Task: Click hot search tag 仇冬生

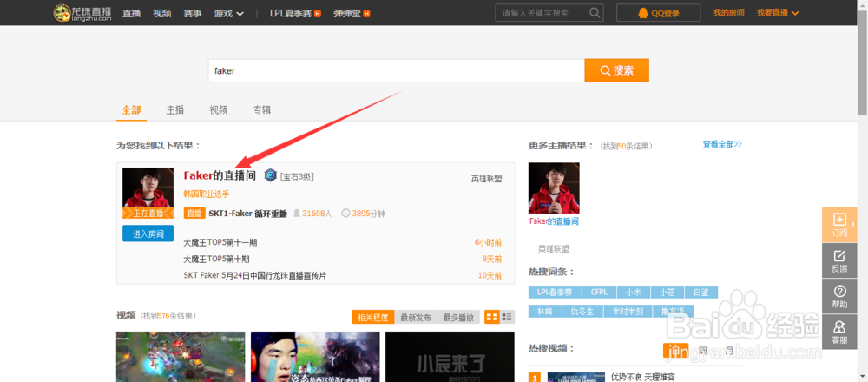Action: pyautogui.click(x=582, y=311)
